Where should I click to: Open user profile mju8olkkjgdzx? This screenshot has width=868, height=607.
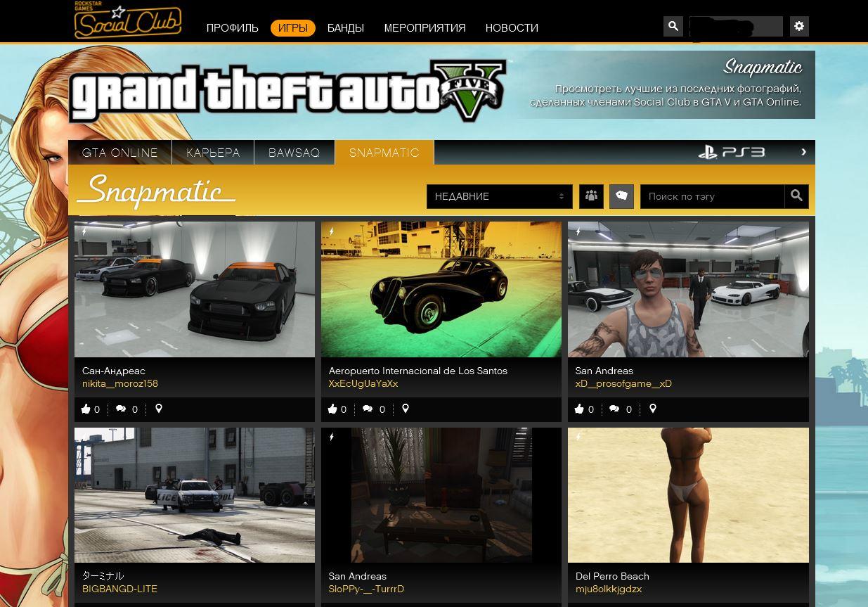click(x=609, y=589)
